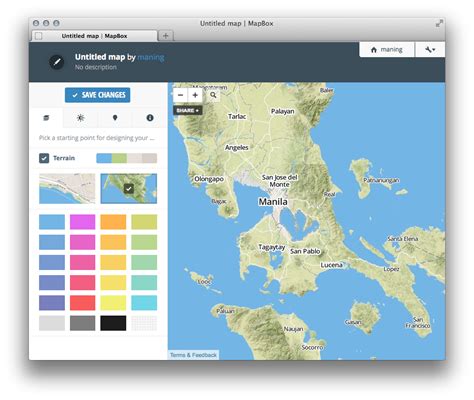The height and width of the screenshot is (400, 474).
Task: Pick the red swatch
Action: (83, 303)
